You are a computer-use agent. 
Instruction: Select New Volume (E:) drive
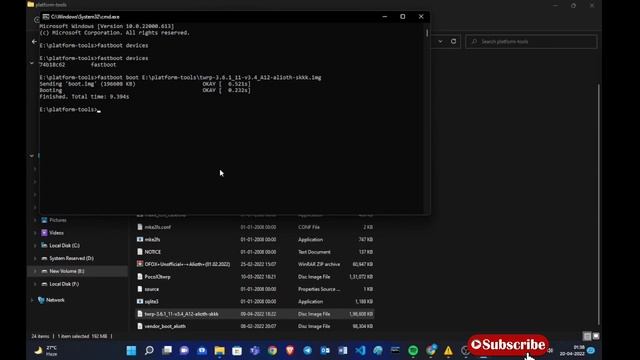coord(67,271)
